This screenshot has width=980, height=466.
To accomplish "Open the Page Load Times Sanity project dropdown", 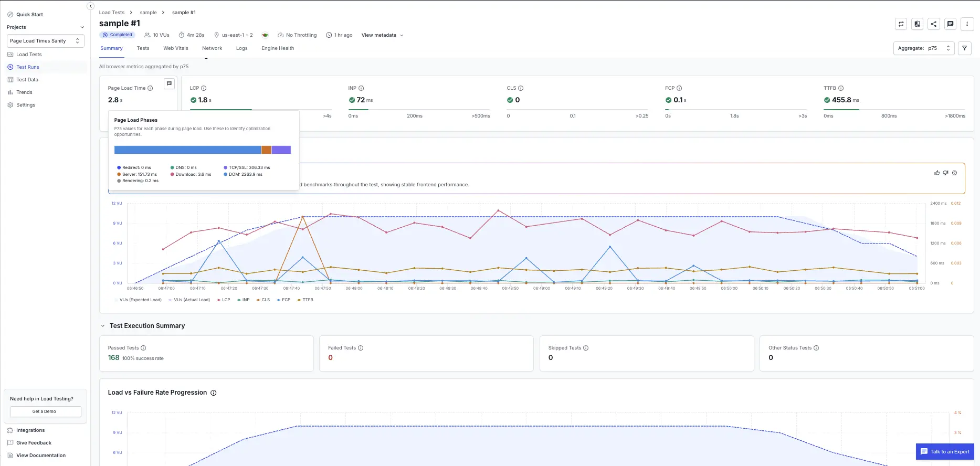I will [46, 41].
